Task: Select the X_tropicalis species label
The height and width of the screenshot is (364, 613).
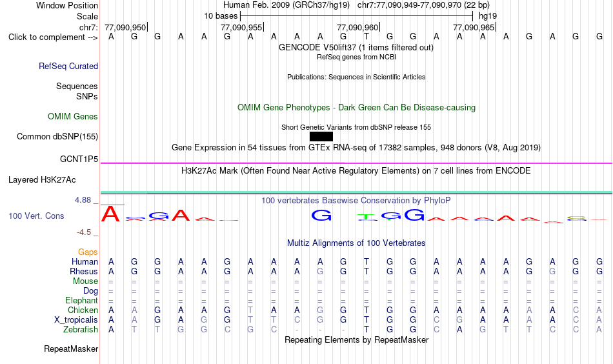Action: (x=76, y=320)
